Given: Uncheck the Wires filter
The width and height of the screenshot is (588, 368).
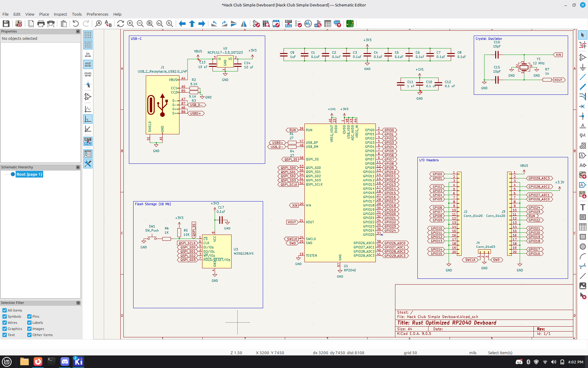Looking at the screenshot, I should pyautogui.click(x=5, y=323).
